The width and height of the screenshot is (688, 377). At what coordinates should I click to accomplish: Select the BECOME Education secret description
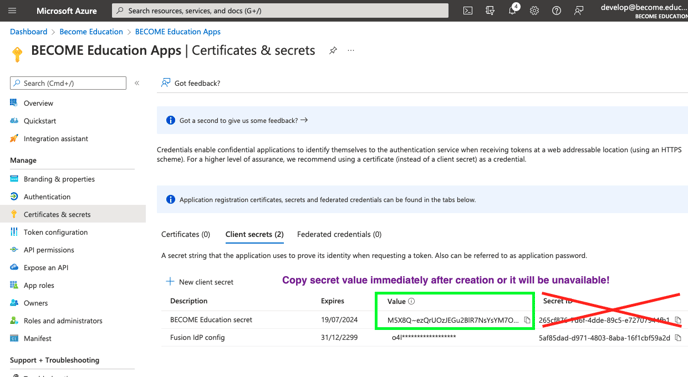click(x=211, y=320)
